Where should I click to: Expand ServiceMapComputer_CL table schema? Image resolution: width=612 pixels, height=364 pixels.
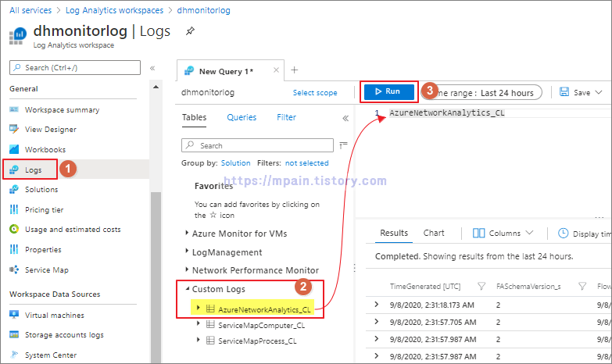198,323
